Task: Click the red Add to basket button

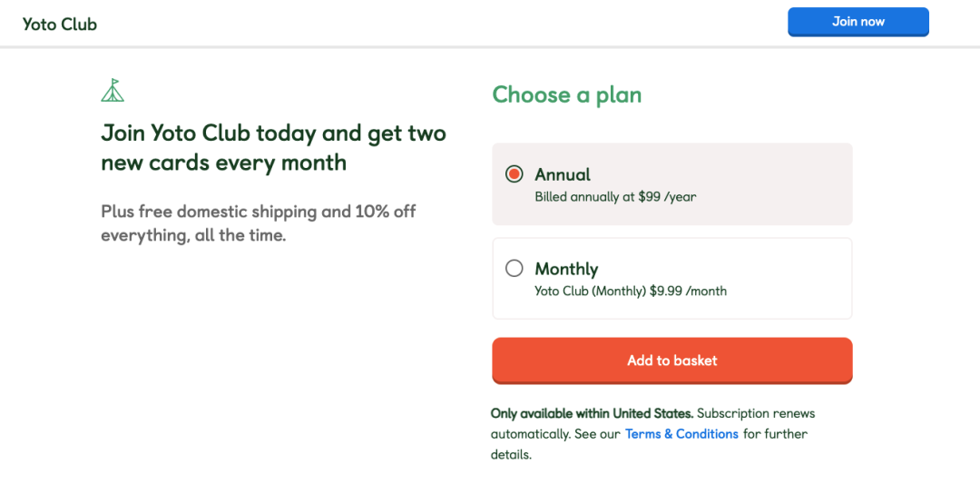Action: (x=671, y=361)
